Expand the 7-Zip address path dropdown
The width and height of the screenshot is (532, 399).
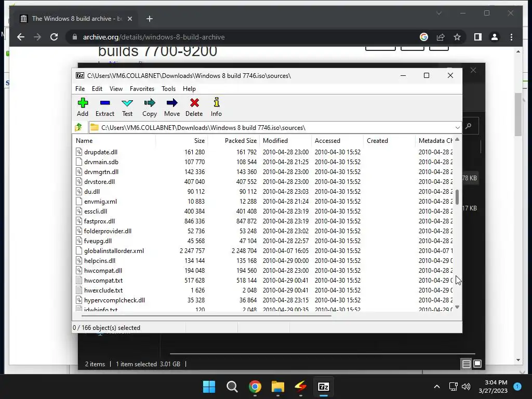pyautogui.click(x=457, y=128)
